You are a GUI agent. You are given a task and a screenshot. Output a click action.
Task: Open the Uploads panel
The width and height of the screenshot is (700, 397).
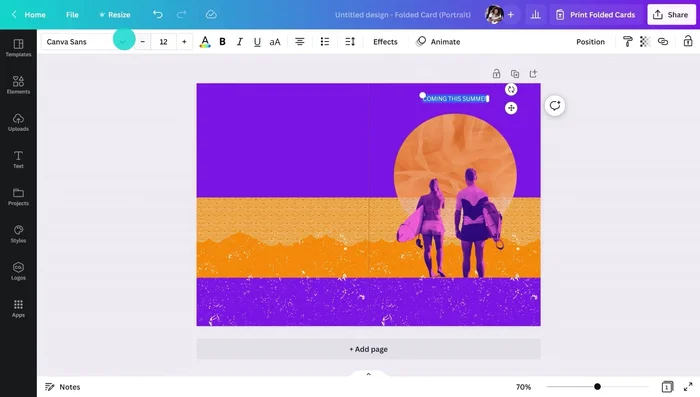18,122
